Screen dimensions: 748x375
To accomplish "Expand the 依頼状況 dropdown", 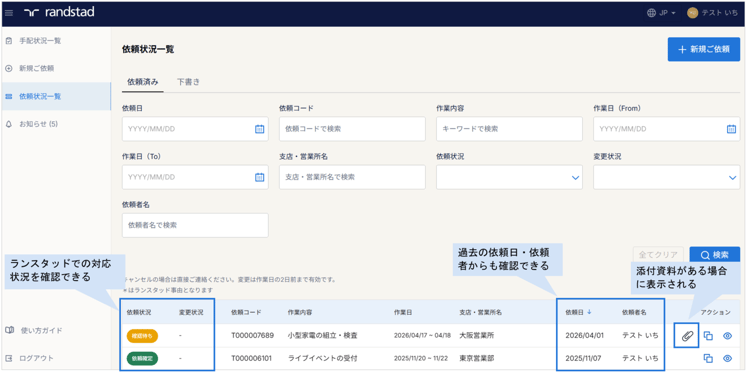I will [x=509, y=177].
